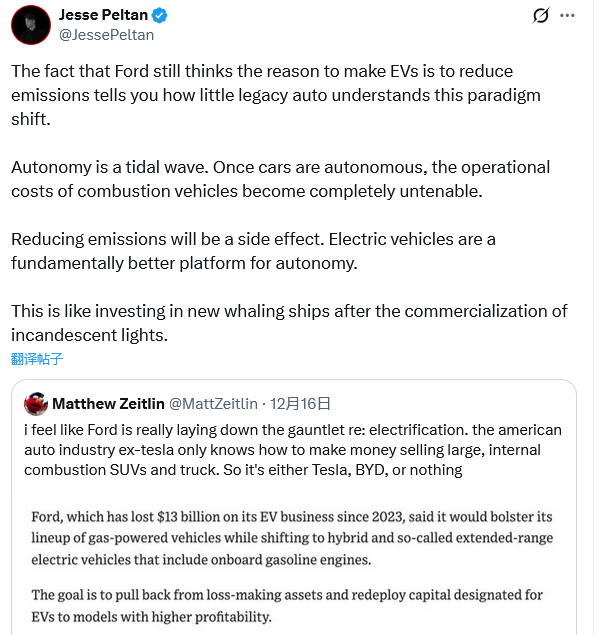605x635 pixels.
Task: Click Matthew Zeitlin's small avatar
Action: click(36, 404)
